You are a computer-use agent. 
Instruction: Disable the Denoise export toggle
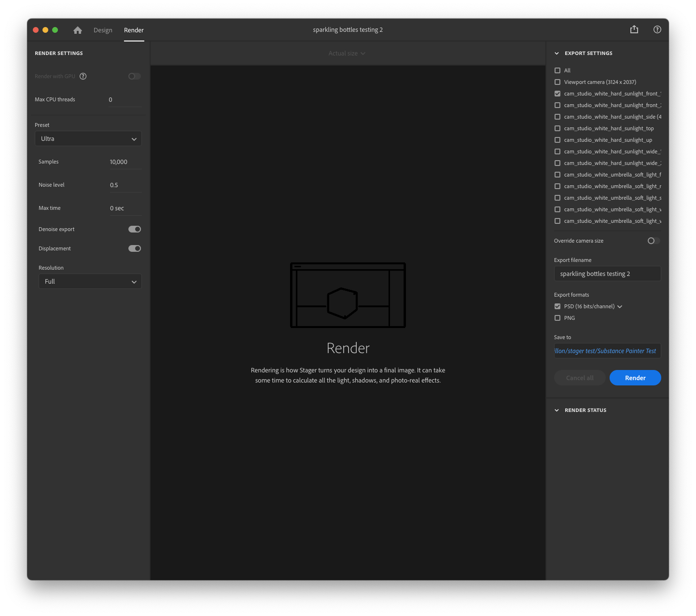[x=134, y=229]
